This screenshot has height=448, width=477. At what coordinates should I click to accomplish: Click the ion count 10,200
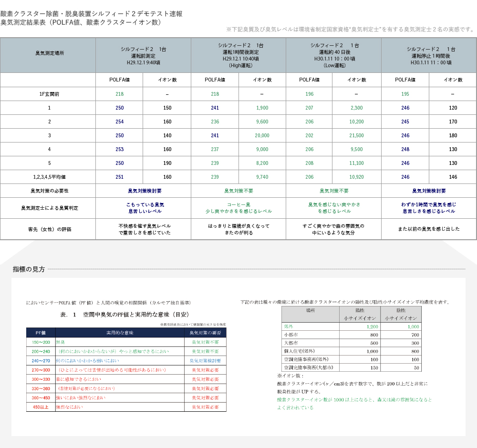tap(356, 122)
